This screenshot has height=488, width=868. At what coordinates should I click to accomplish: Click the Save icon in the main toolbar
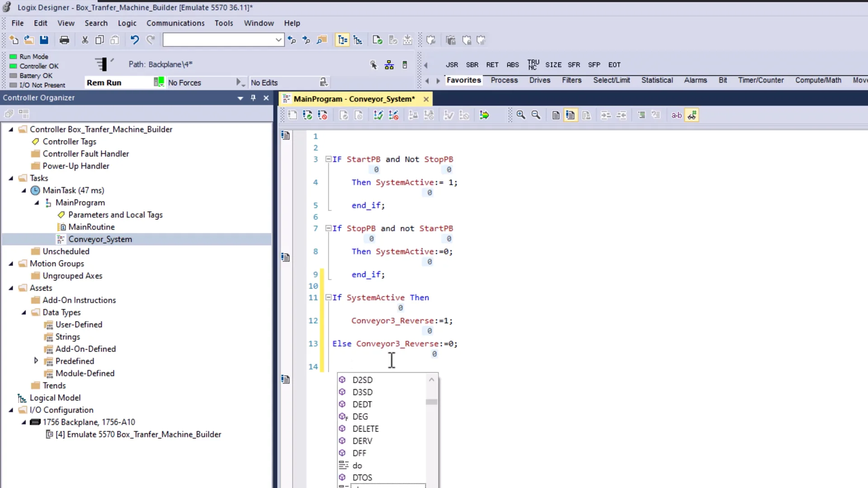(44, 40)
